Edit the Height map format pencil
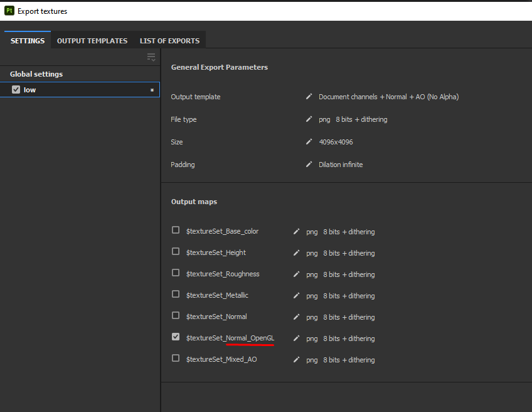The image size is (532, 412). [297, 253]
